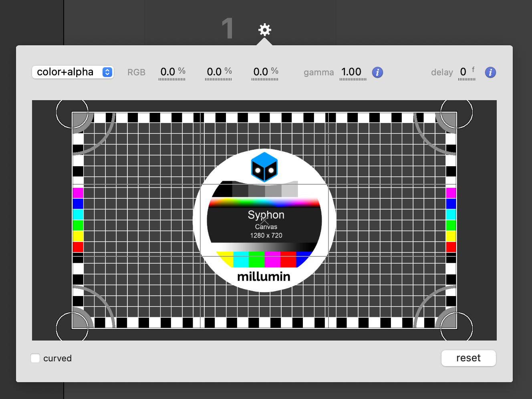The height and width of the screenshot is (399, 532).
Task: Click the magenta swatch on left edge bar
Action: click(78, 193)
